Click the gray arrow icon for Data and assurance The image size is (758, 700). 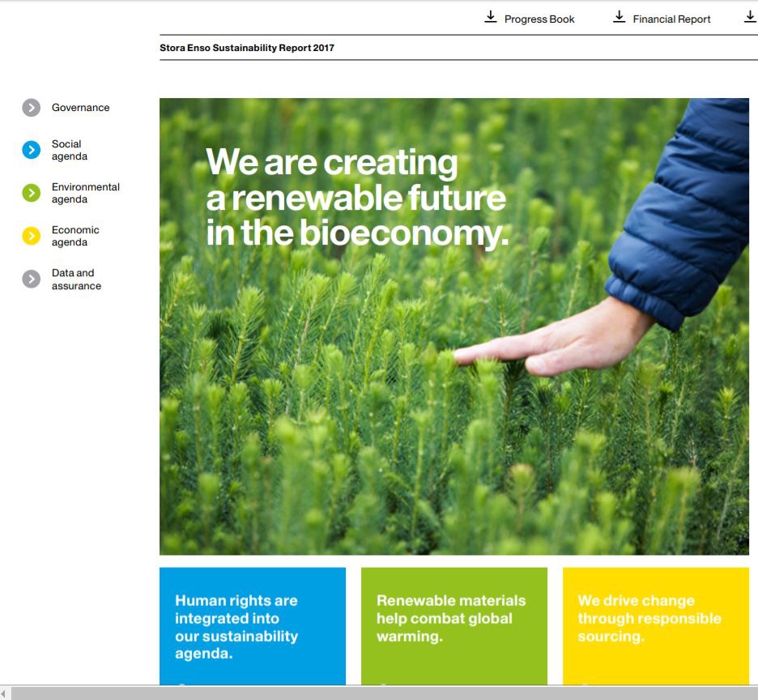(x=31, y=279)
